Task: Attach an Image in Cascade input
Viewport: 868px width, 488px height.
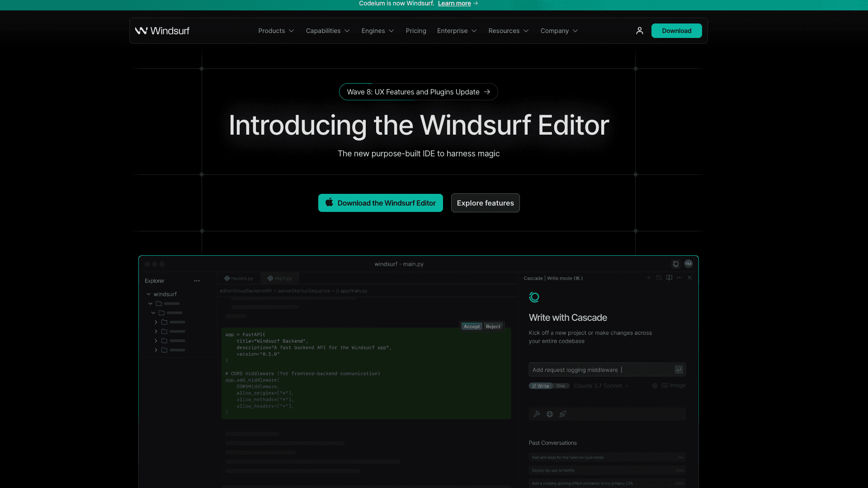Action: tap(674, 385)
